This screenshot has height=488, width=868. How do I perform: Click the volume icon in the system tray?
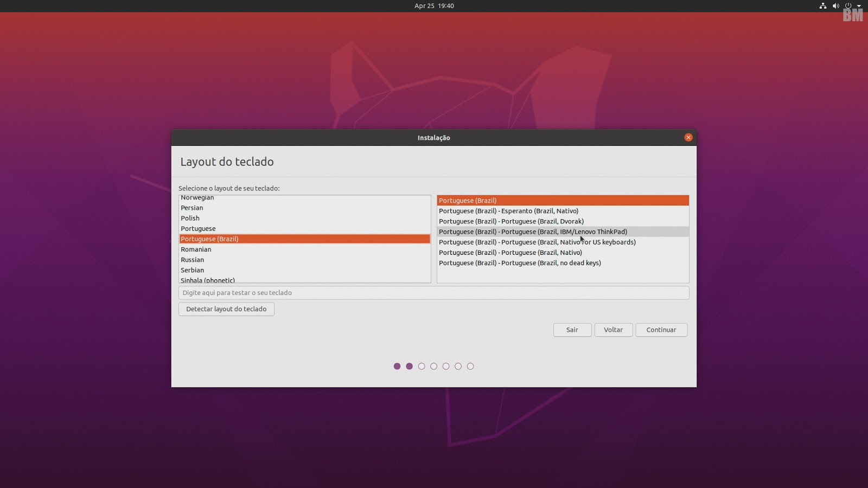tap(835, 6)
